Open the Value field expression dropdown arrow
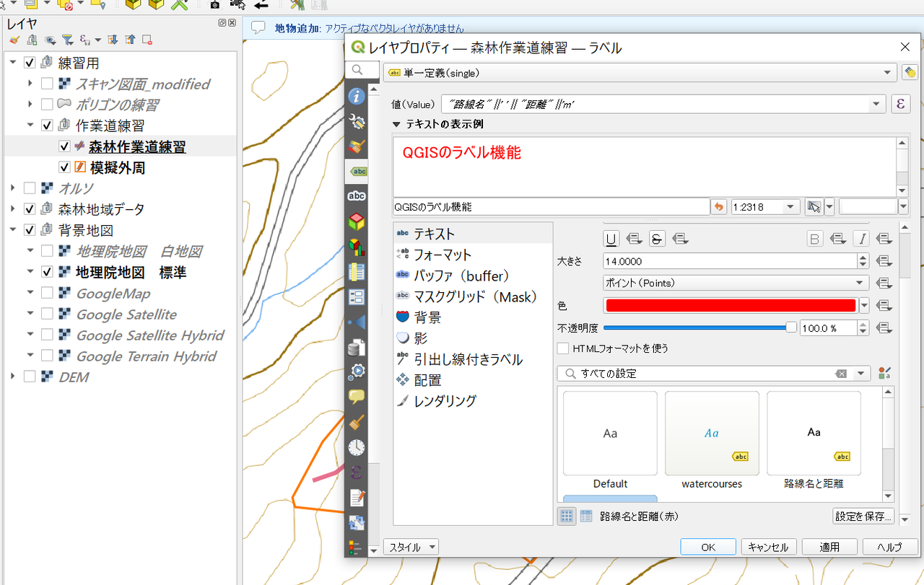 [x=877, y=104]
